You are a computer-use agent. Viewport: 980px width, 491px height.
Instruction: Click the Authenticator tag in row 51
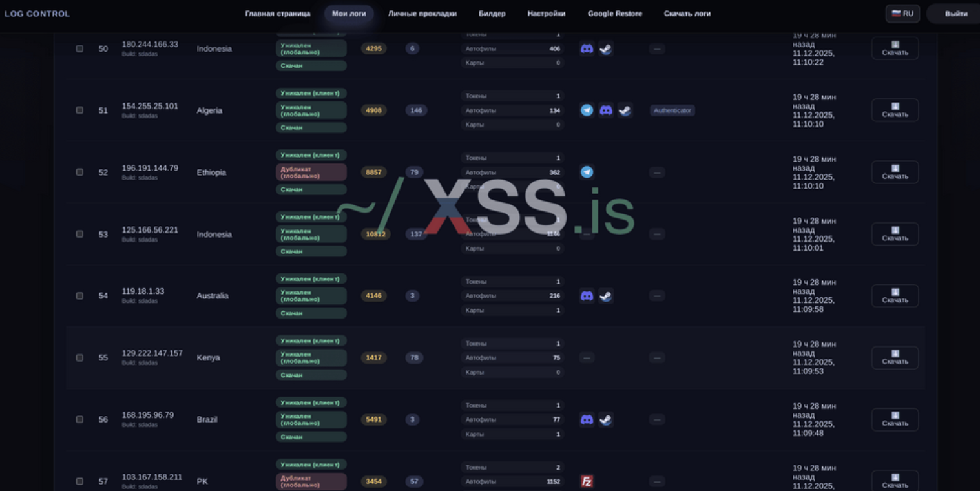(672, 110)
